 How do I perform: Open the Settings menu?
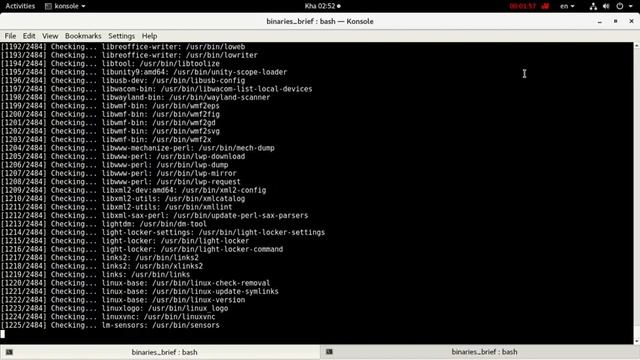121,36
